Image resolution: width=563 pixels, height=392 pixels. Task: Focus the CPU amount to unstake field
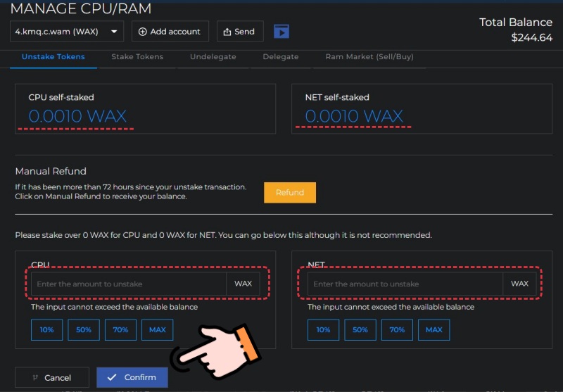[x=129, y=284]
